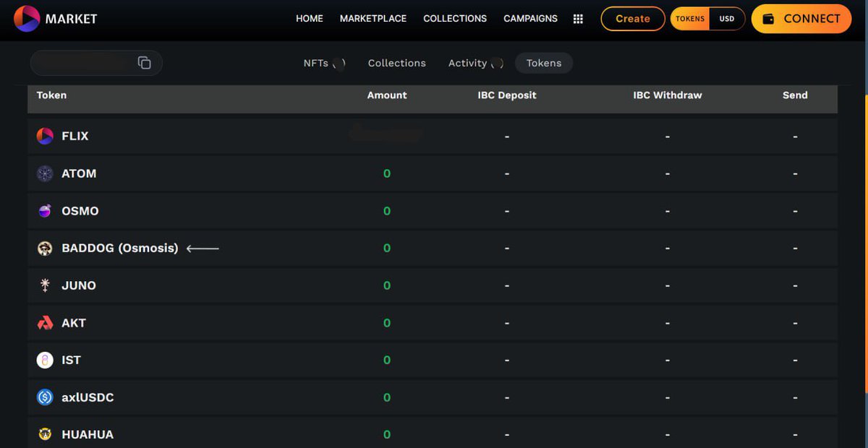Click the JUNO amount value 0
Screen dimensions: 868x448
tap(387, 285)
